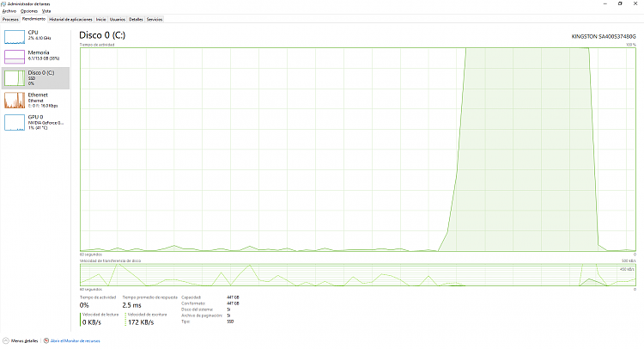Viewport: 644px width, 349px height.
Task: Switch to the Inicio tab
Action: [100, 19]
